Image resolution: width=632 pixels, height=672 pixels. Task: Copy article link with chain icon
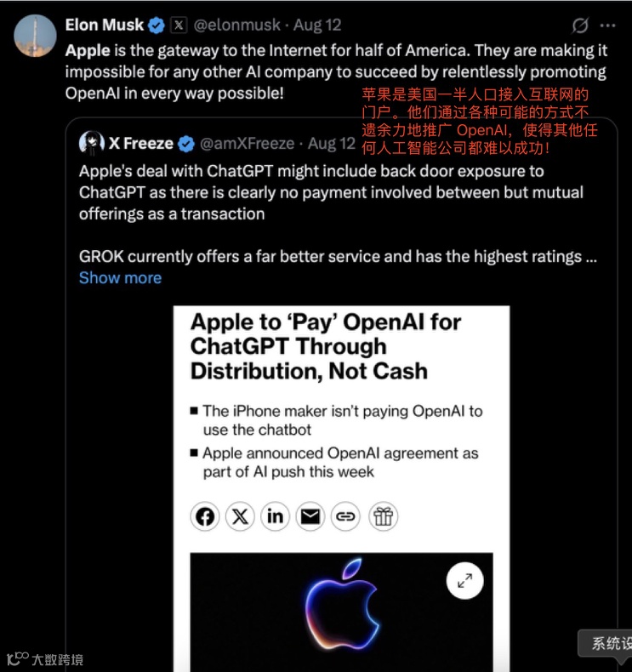click(x=345, y=516)
